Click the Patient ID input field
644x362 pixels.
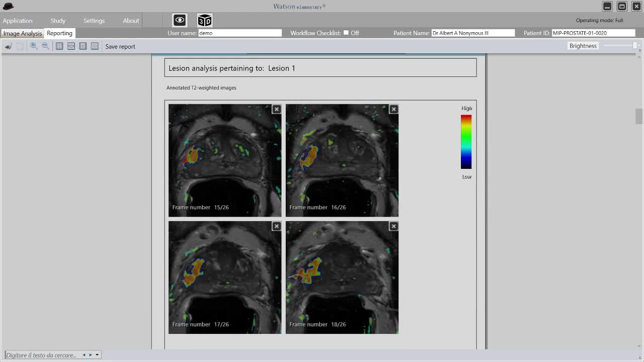point(594,33)
